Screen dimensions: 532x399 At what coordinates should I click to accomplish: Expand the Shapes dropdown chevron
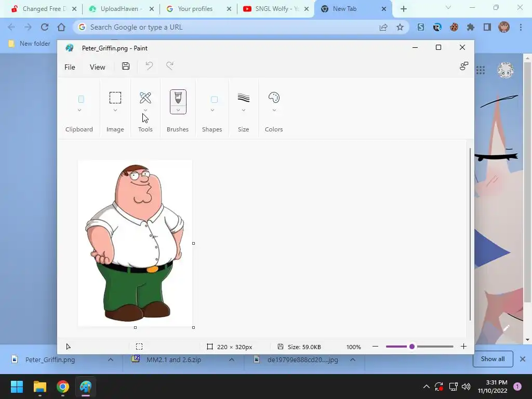[x=212, y=110]
